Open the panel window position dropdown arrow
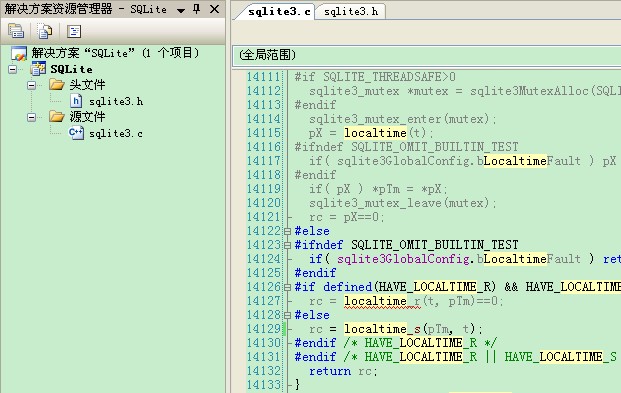 click(181, 10)
